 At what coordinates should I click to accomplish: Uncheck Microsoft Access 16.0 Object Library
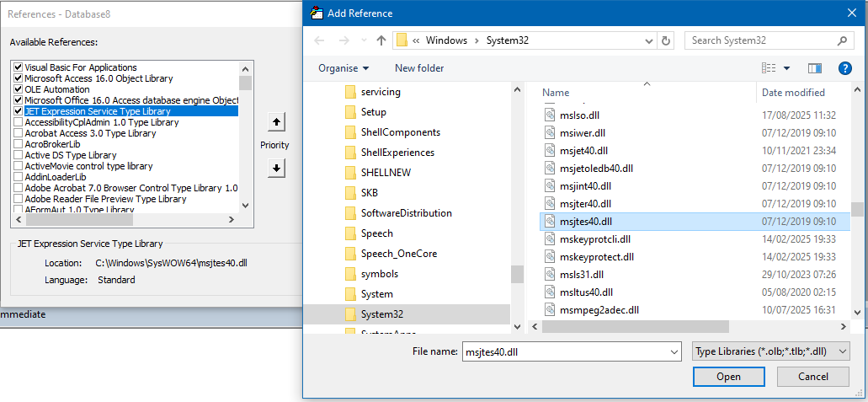19,78
